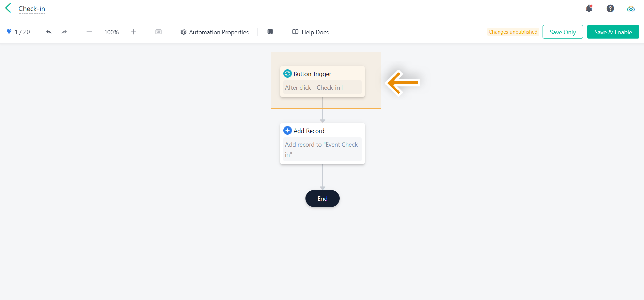Viewport: 644px width, 300px height.
Task: Open the comments note icon
Action: point(270,32)
